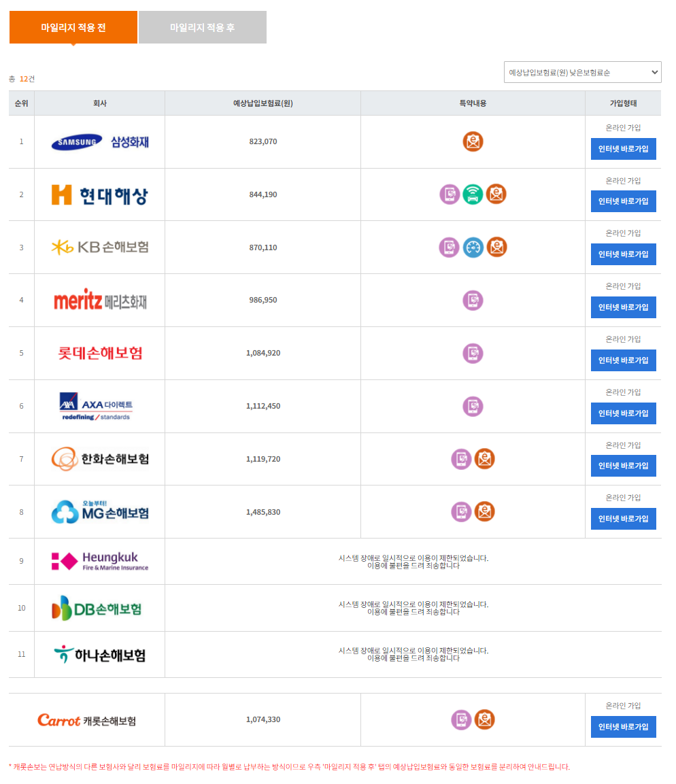The height and width of the screenshot is (784, 676).
Task: Switch to 마일리지 적용 후 tab
Action: point(203,27)
